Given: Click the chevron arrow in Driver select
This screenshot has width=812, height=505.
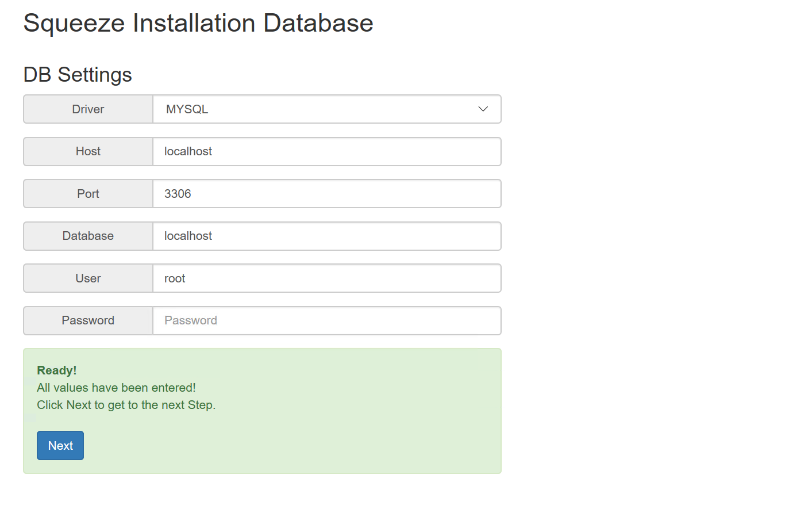Looking at the screenshot, I should [483, 109].
